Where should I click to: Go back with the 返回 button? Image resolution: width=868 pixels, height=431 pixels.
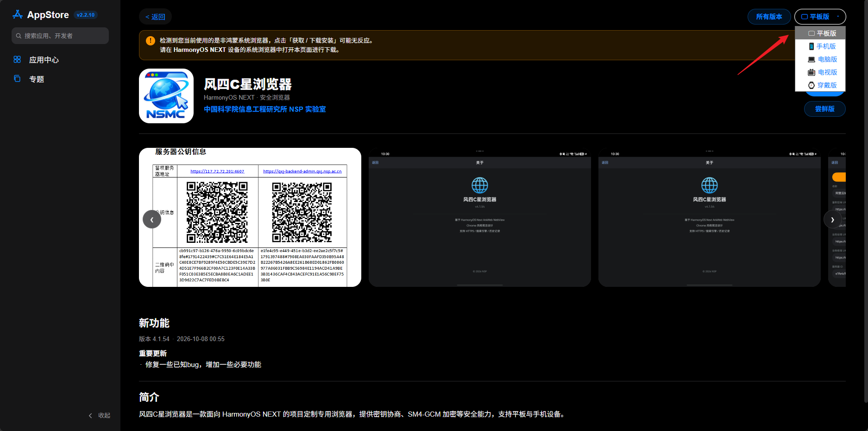point(155,17)
